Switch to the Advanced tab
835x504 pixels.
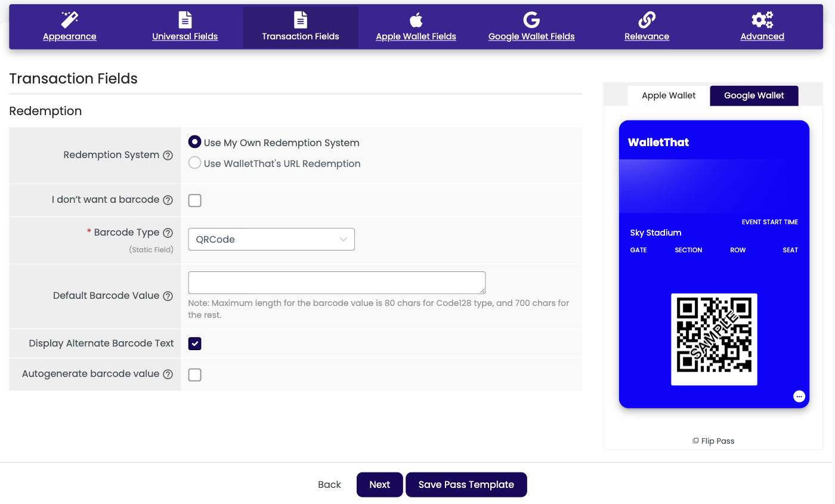point(762,28)
